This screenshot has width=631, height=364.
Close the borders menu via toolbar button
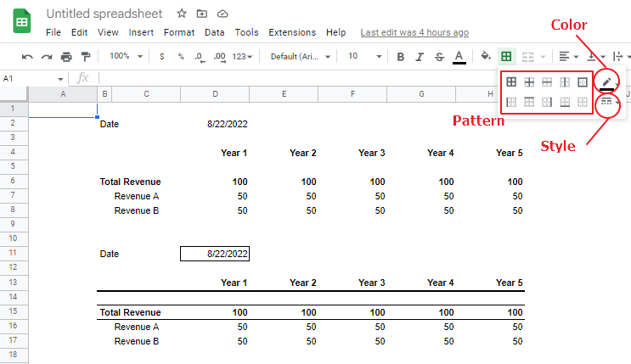pos(506,56)
